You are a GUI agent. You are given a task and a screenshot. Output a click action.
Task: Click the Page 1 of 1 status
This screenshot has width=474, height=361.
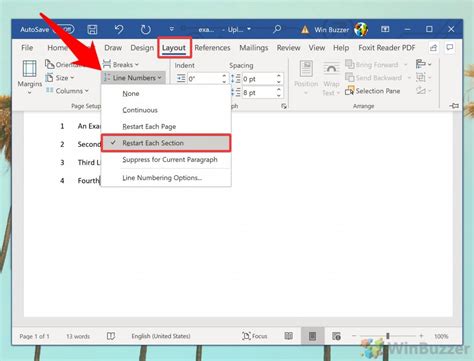(x=34, y=336)
